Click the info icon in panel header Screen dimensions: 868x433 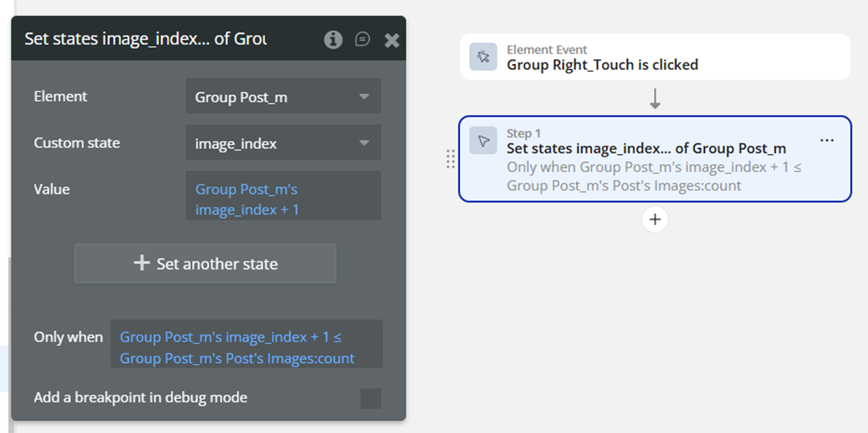click(x=333, y=40)
